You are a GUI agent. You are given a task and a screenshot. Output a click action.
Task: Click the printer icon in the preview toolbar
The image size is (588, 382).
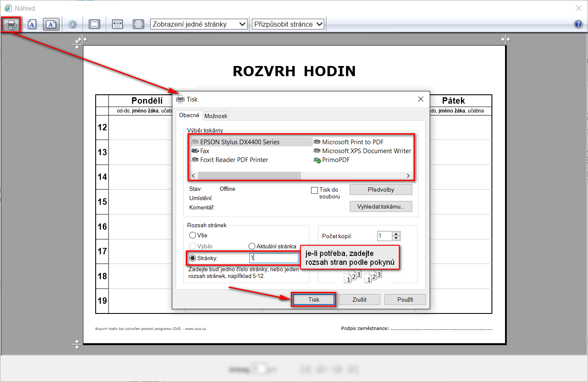[x=11, y=25]
